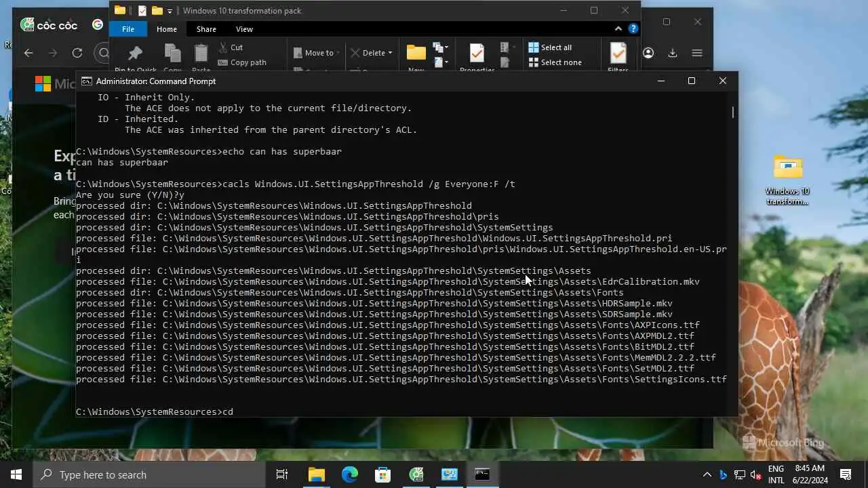The image size is (868, 488).
Task: Click Copy path in Explorer ribbon
Action: [x=242, y=62]
